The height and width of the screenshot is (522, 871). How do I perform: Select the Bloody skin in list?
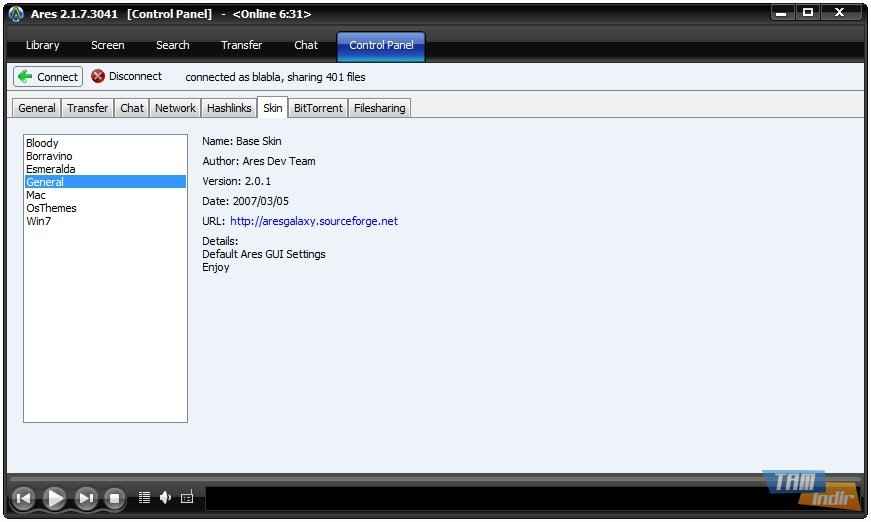(42, 143)
